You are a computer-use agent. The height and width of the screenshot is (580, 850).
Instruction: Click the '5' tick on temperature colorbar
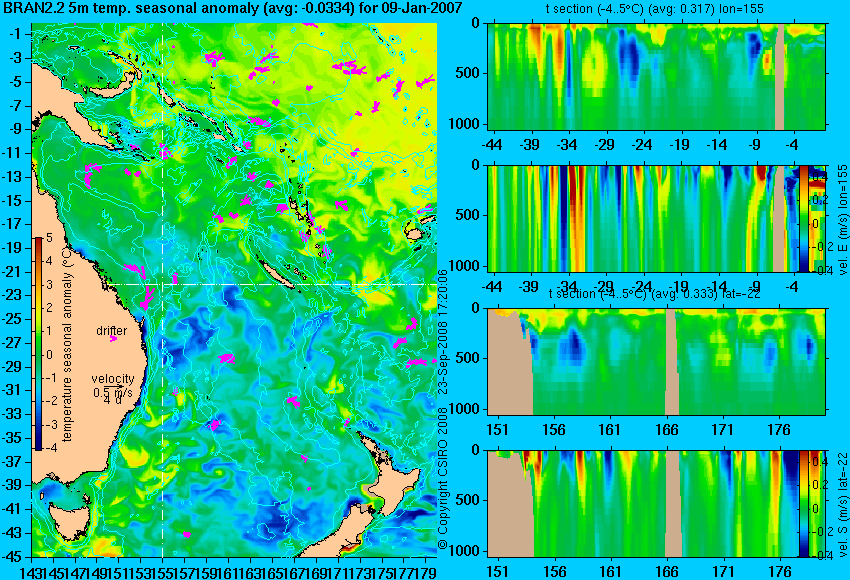coord(49,237)
